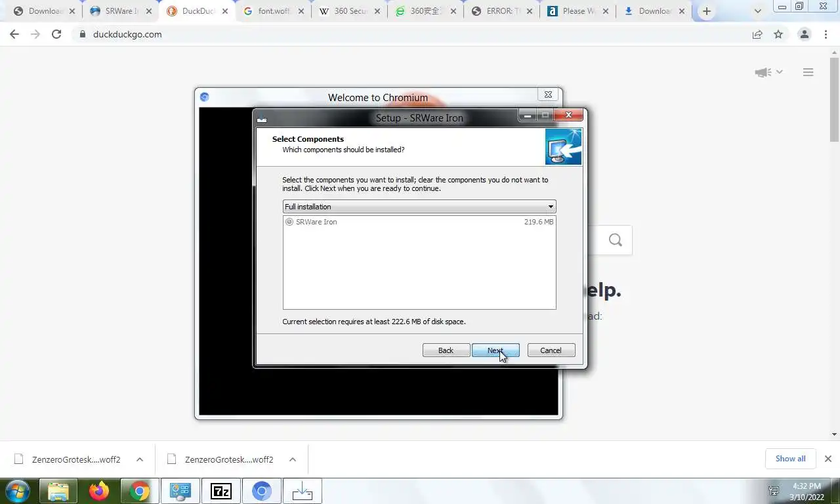Close the 360 Secu Wikipedia tab
Image resolution: width=840 pixels, height=504 pixels.
[x=377, y=11]
